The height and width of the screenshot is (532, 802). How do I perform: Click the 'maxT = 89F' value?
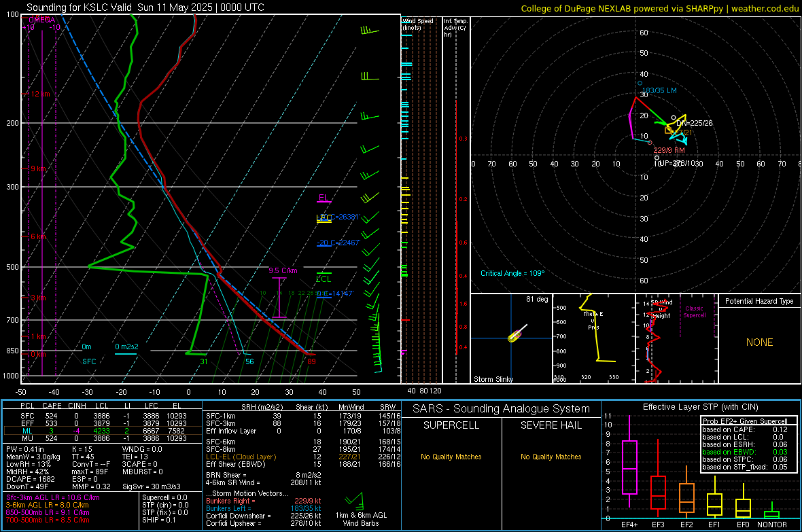click(x=90, y=472)
